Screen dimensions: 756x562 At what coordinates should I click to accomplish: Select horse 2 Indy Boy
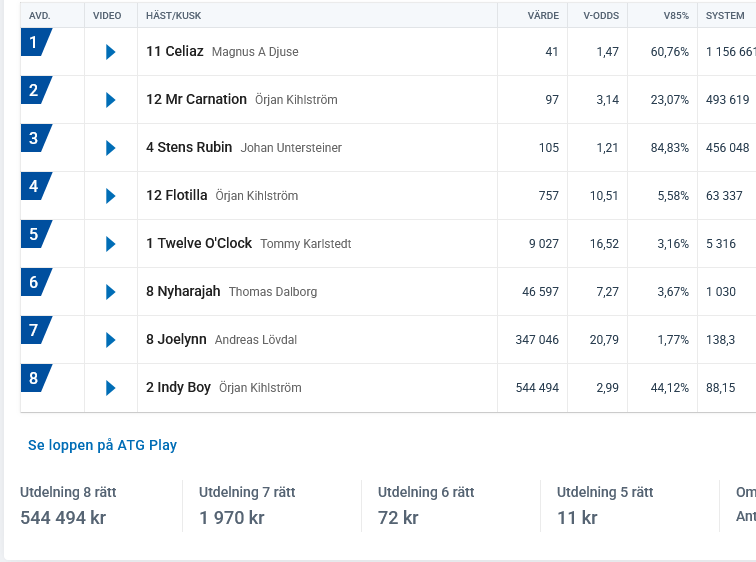tap(178, 387)
